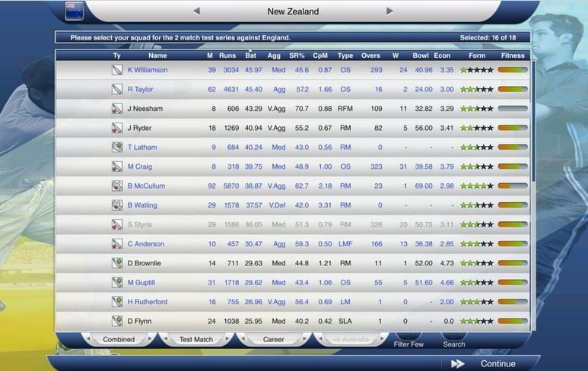Switch to the Test Match tab

(x=195, y=339)
